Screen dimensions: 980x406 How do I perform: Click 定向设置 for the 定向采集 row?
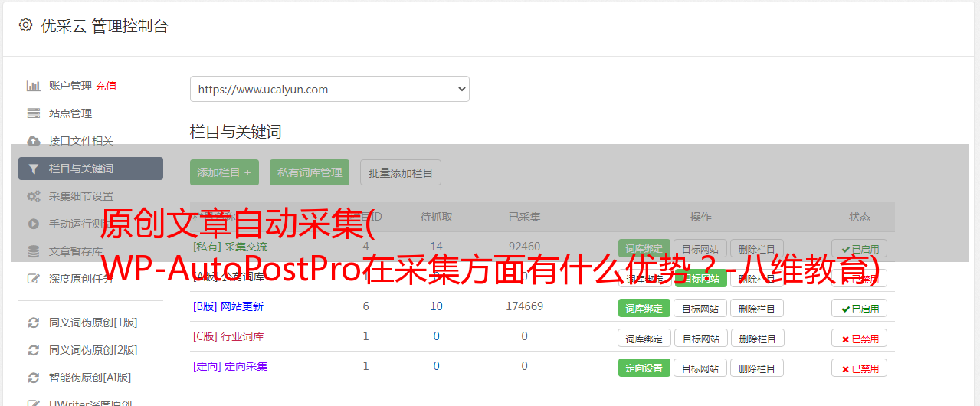point(644,368)
